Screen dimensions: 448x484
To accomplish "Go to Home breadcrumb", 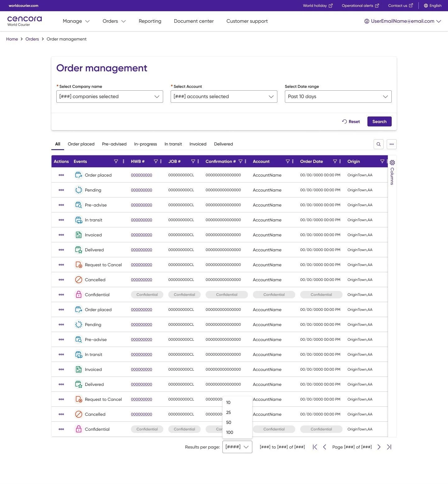I will click(x=12, y=39).
